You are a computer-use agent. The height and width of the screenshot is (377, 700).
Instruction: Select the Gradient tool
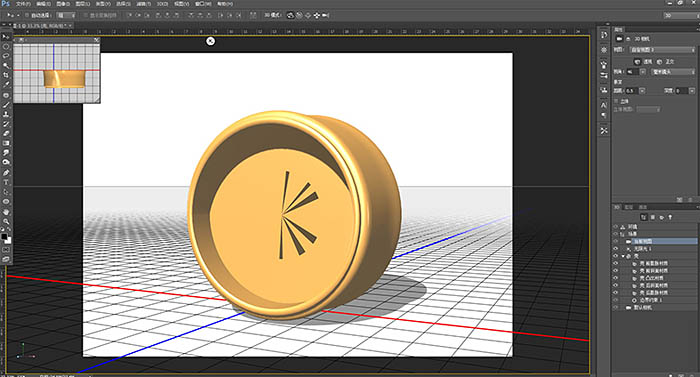coord(6,143)
